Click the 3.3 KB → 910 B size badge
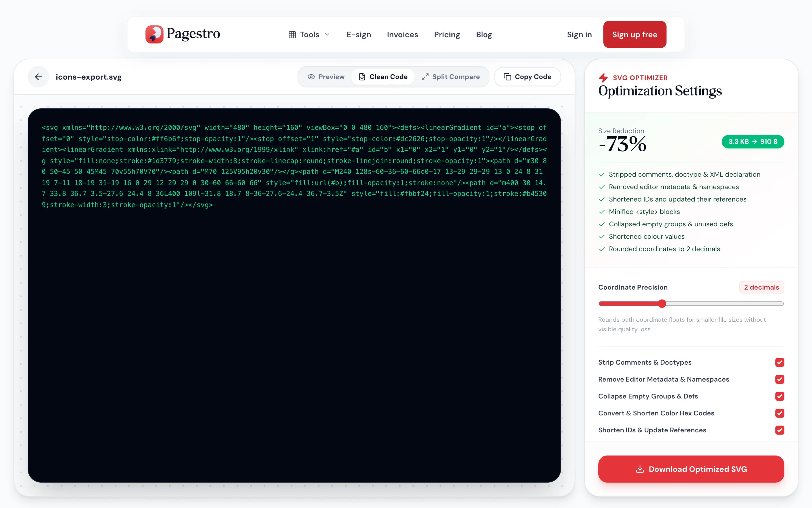The image size is (812, 508). click(x=753, y=142)
